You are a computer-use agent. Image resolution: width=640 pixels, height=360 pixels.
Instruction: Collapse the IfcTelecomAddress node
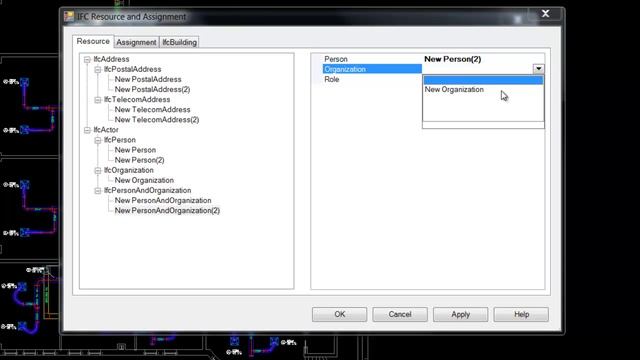coord(98,100)
